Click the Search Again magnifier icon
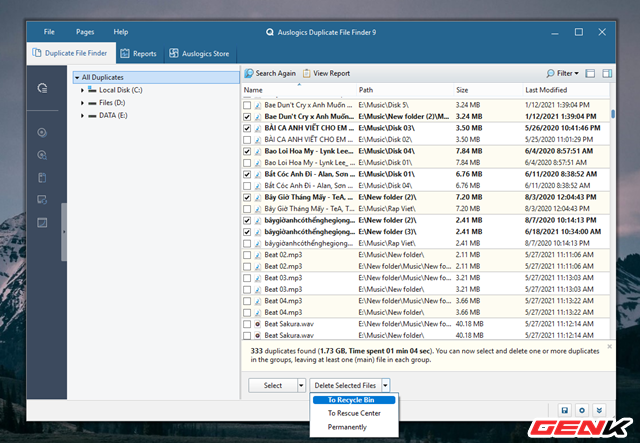The height and width of the screenshot is (443, 640). [249, 73]
